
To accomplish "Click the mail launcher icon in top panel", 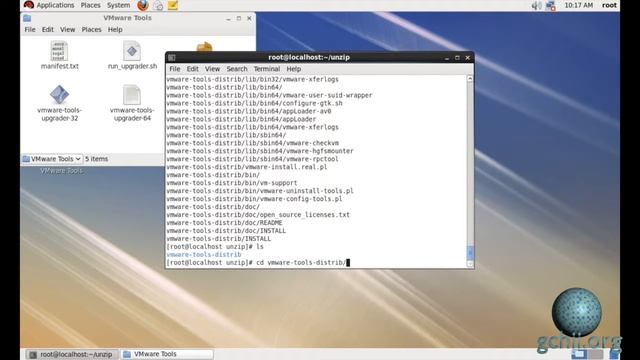I will coord(158,6).
